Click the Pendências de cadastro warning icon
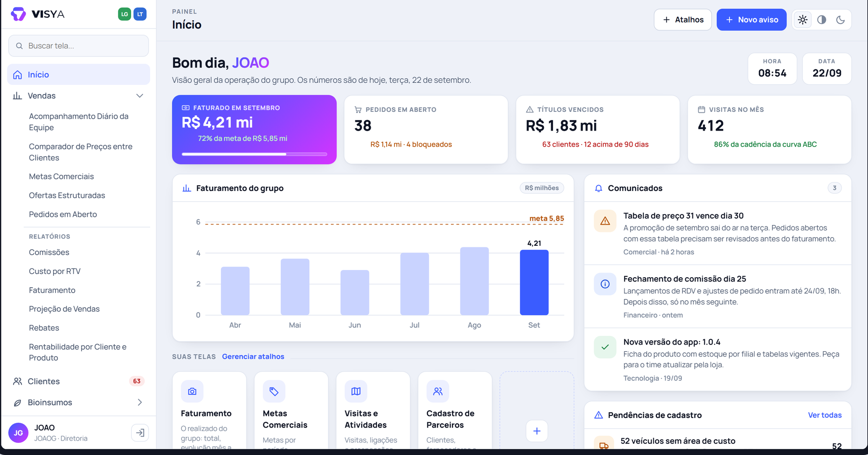 click(598, 415)
